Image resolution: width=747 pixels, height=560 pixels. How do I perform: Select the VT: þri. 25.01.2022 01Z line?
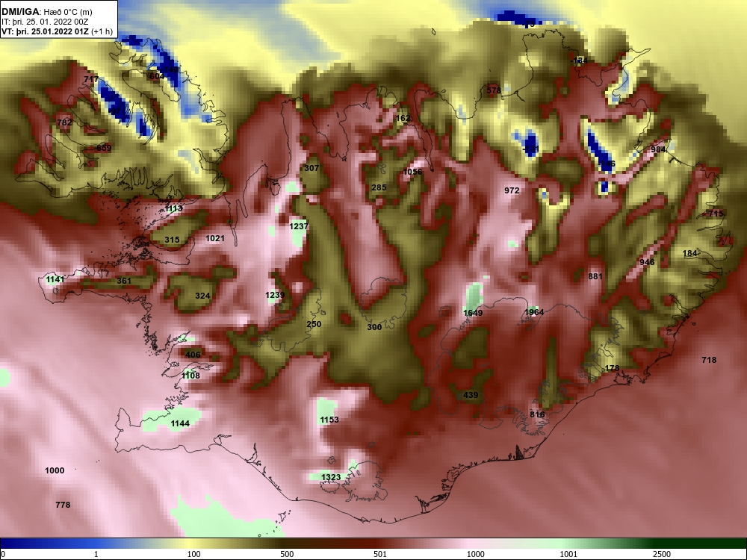coord(58,32)
